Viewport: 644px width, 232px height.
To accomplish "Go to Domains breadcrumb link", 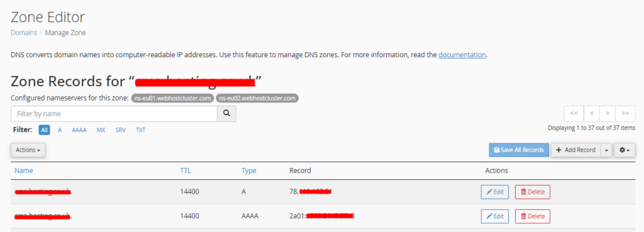I will [x=24, y=33].
